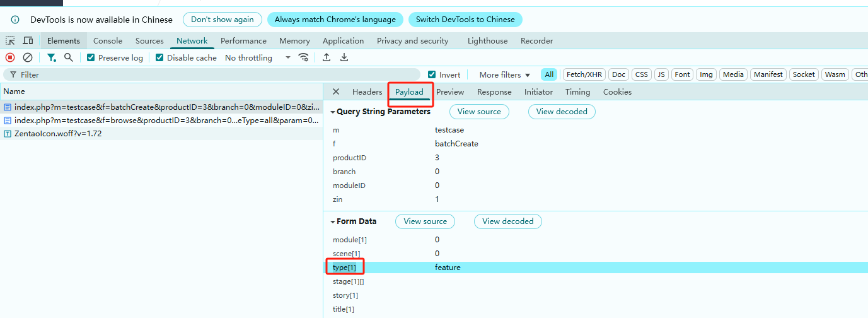
Task: Filter requests by Img type
Action: click(x=707, y=74)
